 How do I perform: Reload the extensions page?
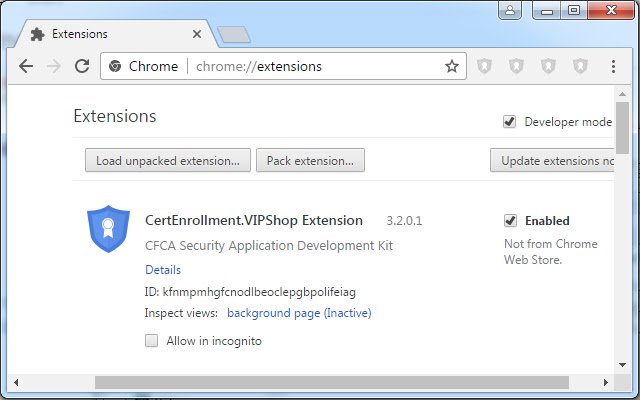(x=82, y=66)
